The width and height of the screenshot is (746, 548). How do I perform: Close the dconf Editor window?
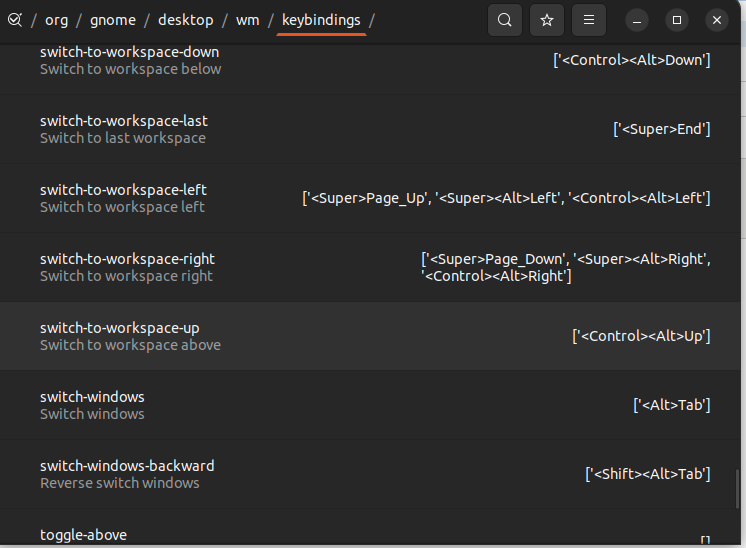pyautogui.click(x=717, y=20)
